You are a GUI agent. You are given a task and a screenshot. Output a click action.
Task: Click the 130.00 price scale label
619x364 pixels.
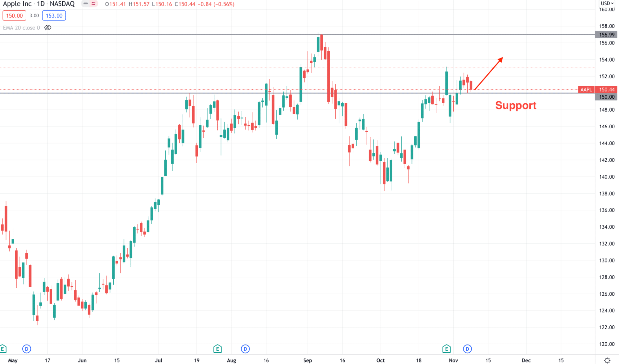607,260
